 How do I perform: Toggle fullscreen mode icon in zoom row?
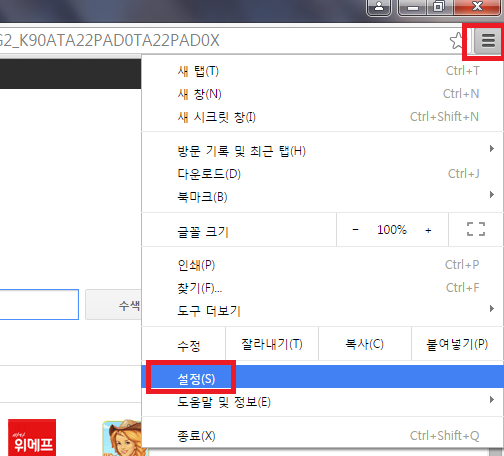(476, 229)
